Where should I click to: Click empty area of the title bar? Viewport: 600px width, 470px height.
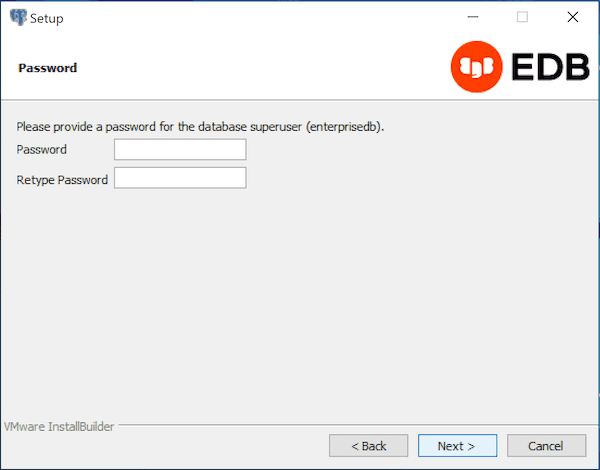[x=250, y=17]
